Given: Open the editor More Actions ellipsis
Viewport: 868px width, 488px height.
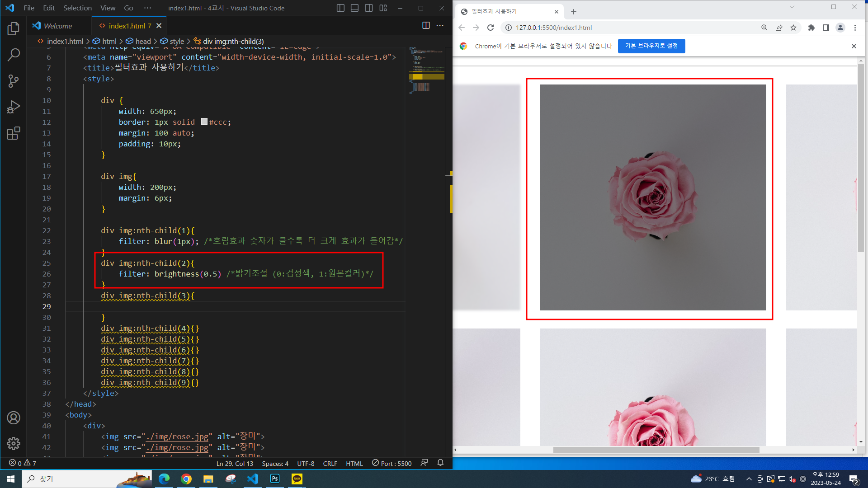Looking at the screenshot, I should (440, 25).
